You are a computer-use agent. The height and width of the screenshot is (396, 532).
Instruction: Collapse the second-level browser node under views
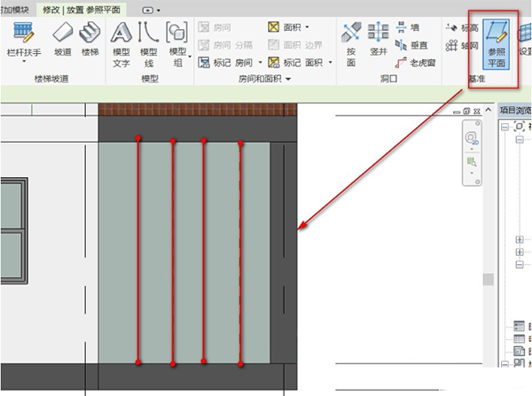coord(520,139)
